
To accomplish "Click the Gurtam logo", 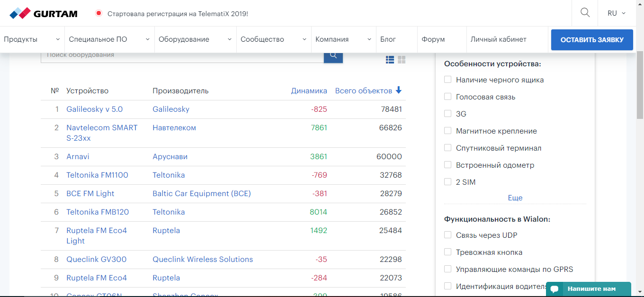I will tap(44, 13).
